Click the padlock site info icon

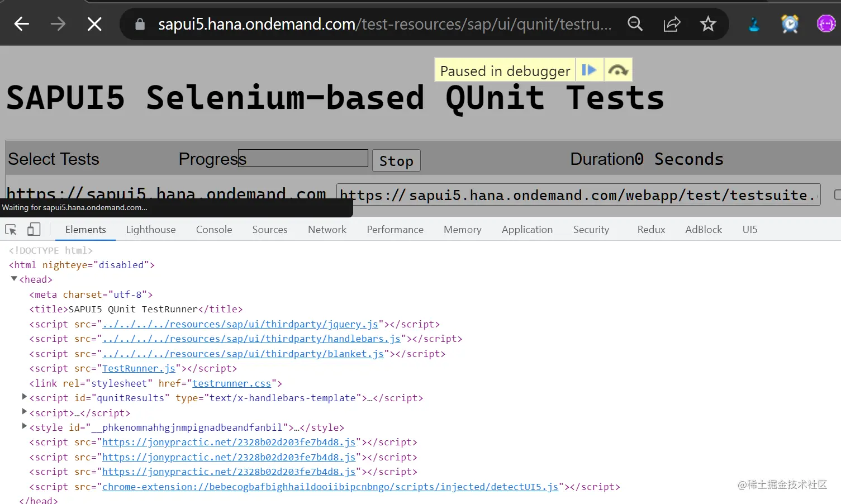pyautogui.click(x=140, y=24)
